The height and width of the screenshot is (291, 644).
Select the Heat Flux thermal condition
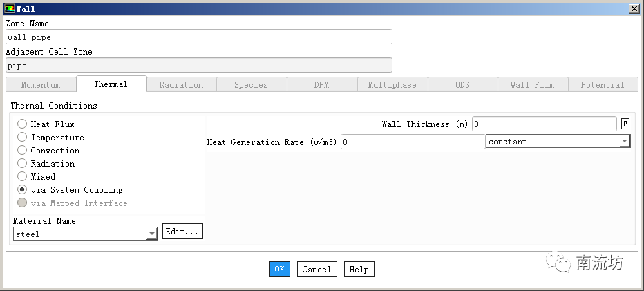point(22,124)
